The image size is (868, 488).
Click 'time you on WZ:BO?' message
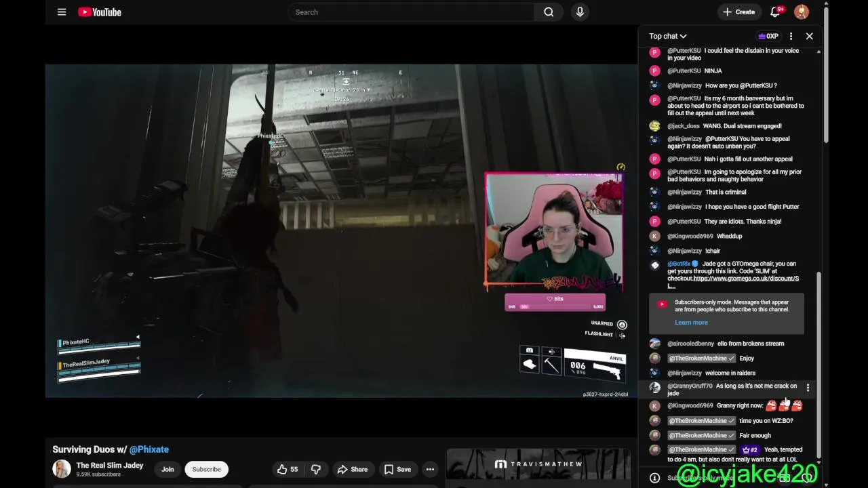click(x=766, y=421)
